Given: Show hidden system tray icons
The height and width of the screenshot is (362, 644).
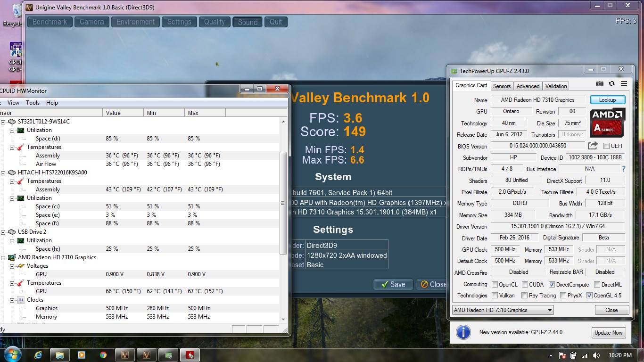Looking at the screenshot, I should [551, 355].
